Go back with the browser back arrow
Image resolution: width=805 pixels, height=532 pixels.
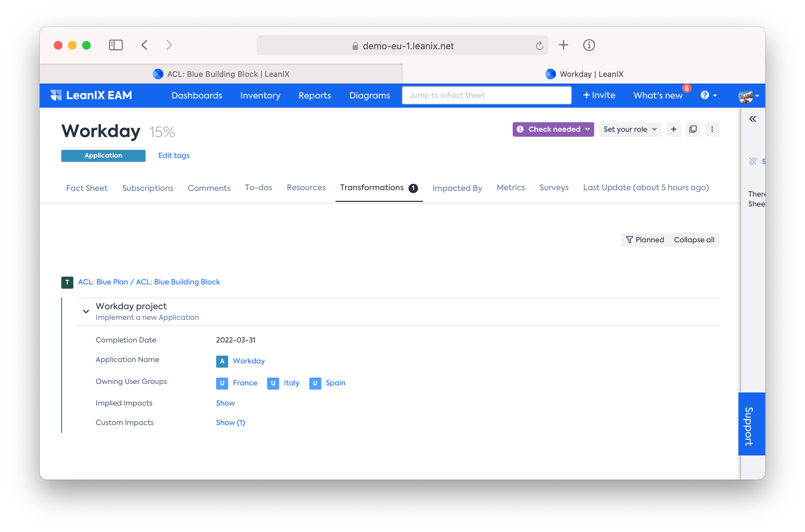point(144,45)
